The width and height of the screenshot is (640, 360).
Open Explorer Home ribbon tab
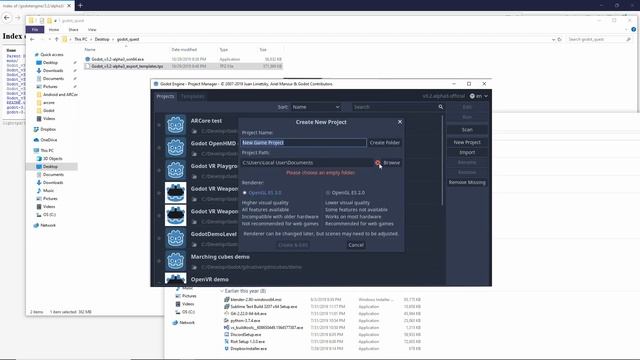tap(54, 29)
